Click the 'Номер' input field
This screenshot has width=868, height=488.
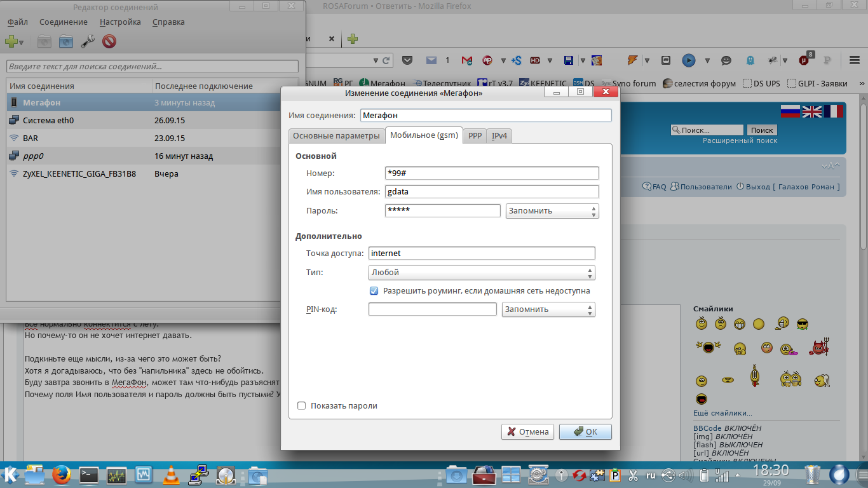click(x=492, y=173)
